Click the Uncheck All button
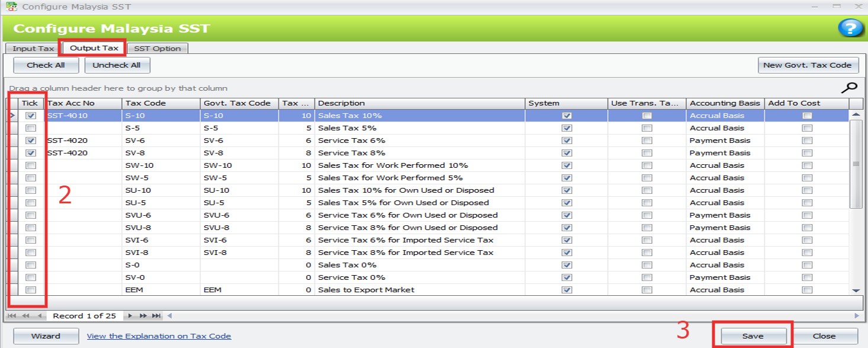Viewport: 868px width, 348px height. 117,65
